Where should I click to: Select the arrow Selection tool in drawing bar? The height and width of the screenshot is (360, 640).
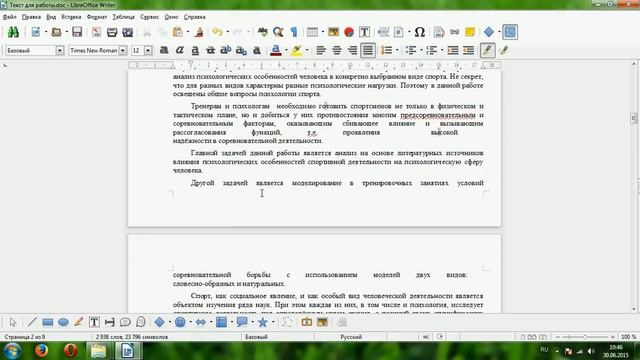click(12, 322)
